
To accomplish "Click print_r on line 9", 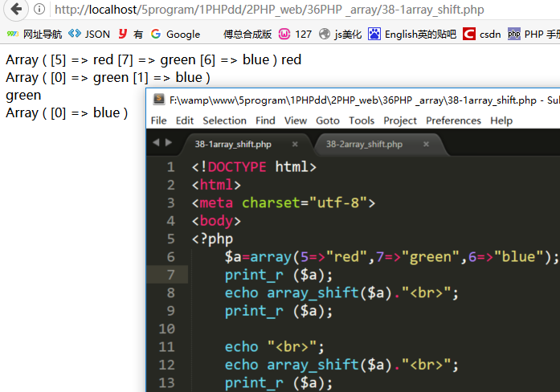I will click(x=254, y=311).
